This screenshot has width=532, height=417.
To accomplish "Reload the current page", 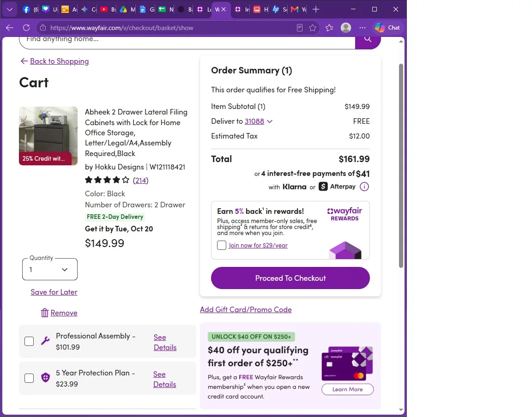I will [x=26, y=28].
